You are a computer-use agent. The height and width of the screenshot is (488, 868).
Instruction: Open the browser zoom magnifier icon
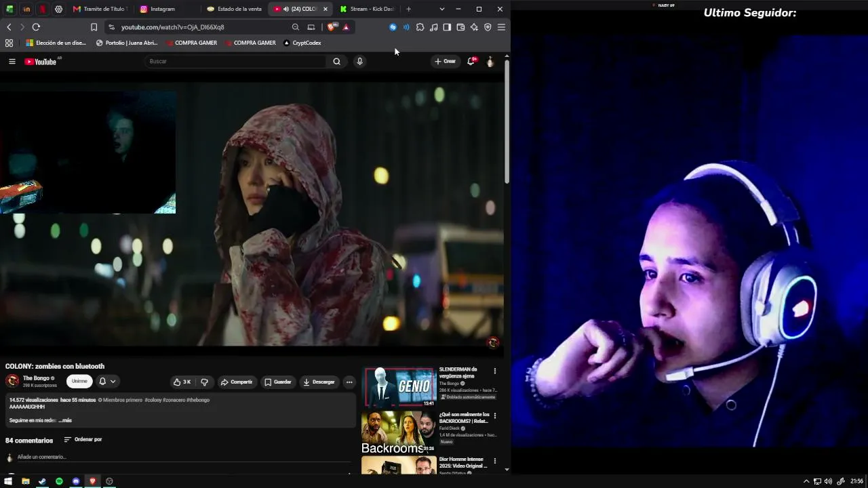pos(295,27)
